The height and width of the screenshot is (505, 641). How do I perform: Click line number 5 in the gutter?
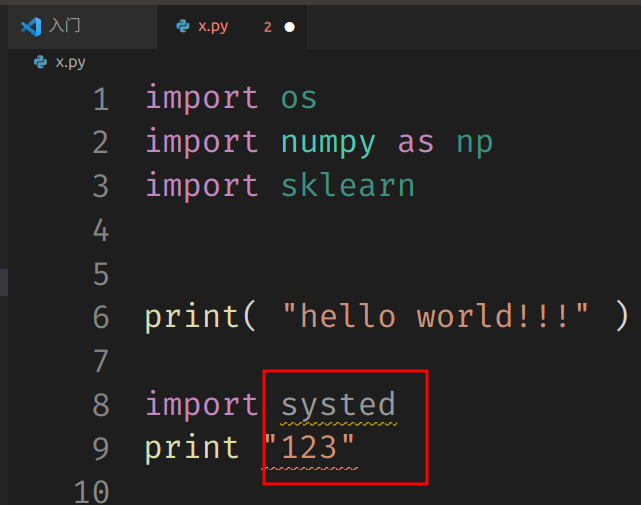tap(101, 274)
